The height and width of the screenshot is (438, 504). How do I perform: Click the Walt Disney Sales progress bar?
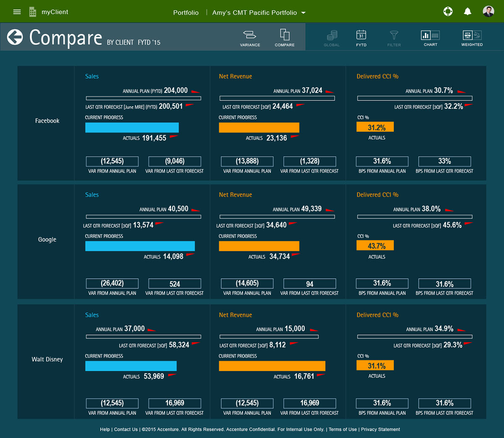click(131, 366)
